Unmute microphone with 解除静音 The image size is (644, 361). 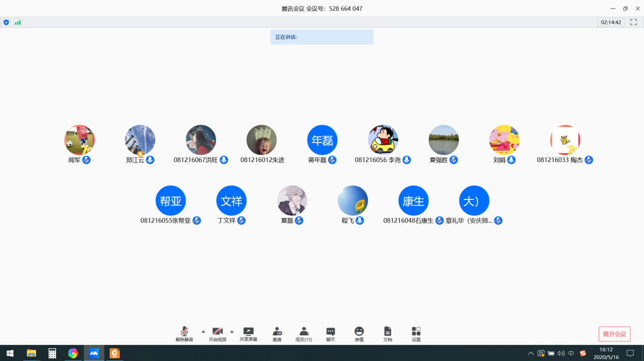point(185,333)
